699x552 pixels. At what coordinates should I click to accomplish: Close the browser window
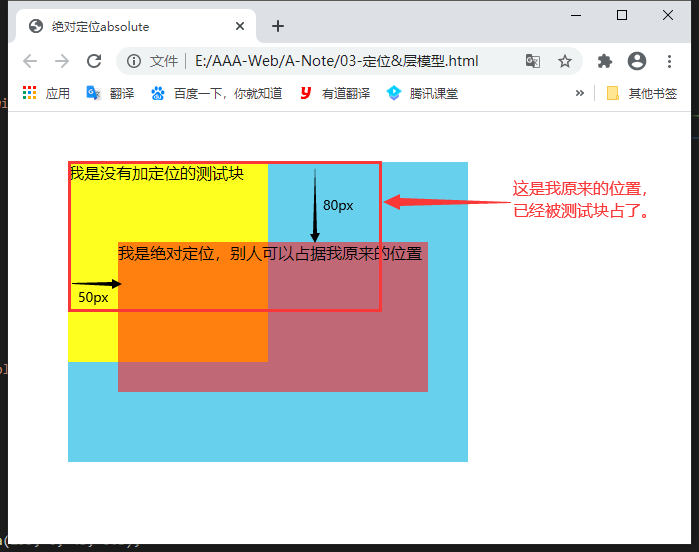(668, 15)
